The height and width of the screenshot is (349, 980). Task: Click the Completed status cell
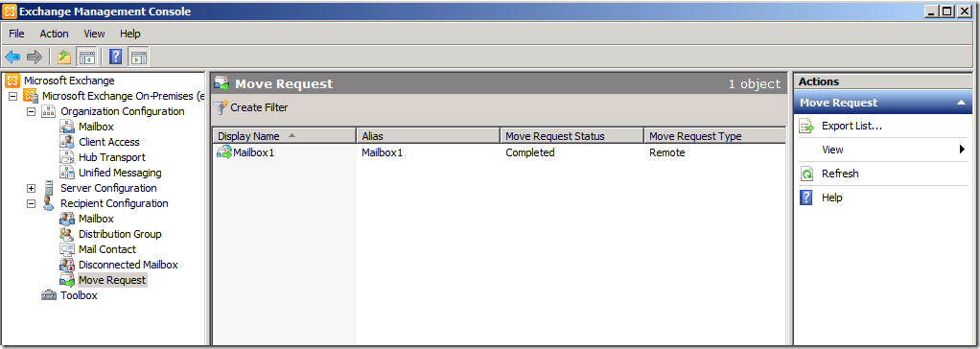point(530,152)
